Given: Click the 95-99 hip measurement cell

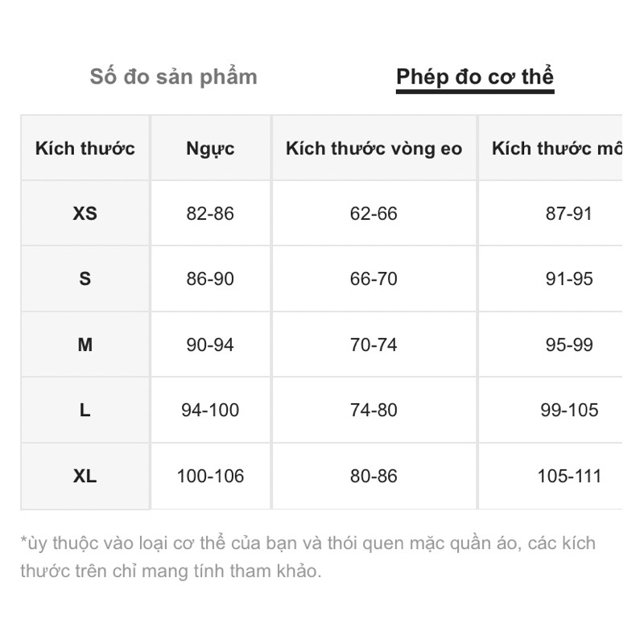Looking at the screenshot, I should point(569,345).
